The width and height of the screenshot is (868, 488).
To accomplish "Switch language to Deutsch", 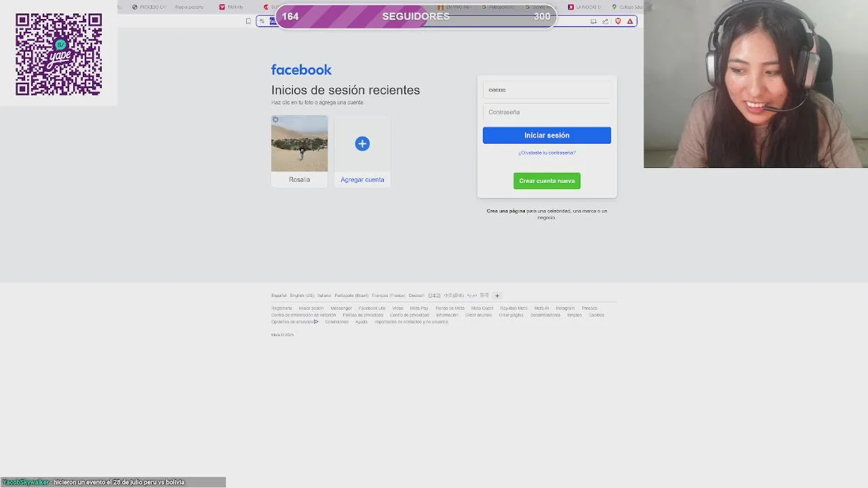I will (x=416, y=296).
